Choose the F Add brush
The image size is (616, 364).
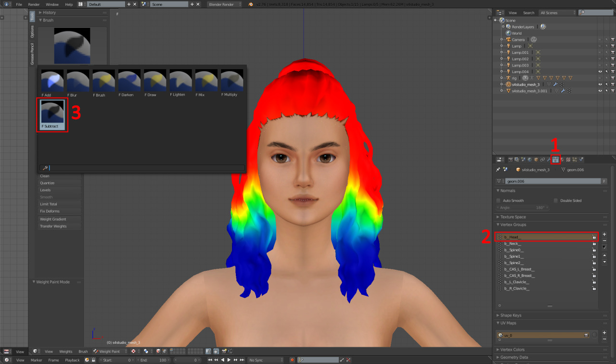click(x=52, y=83)
